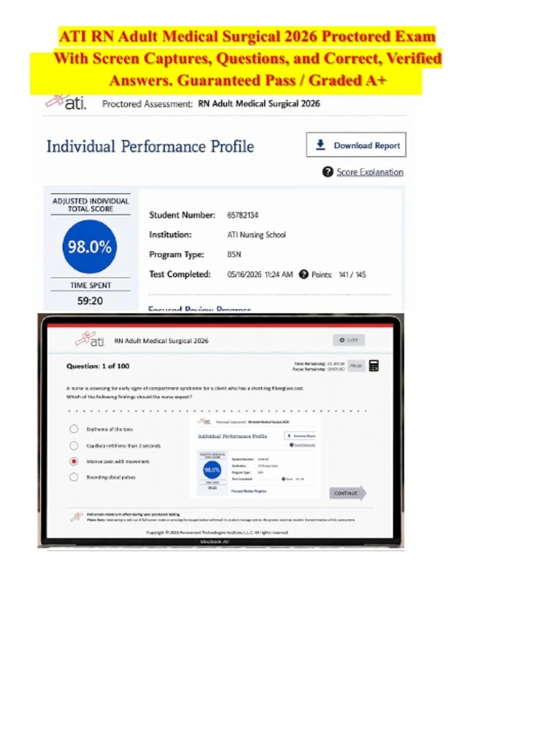Click the 'ADJUSTED INDIVIDUAL TOTAL SCORE' label

pyautogui.click(x=90, y=205)
